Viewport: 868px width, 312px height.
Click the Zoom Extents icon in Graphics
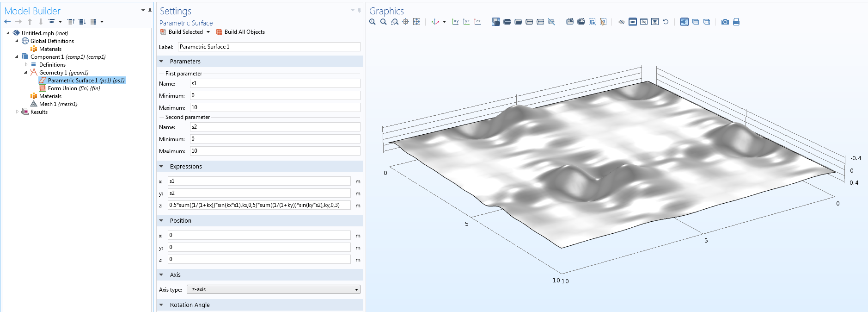pyautogui.click(x=416, y=22)
